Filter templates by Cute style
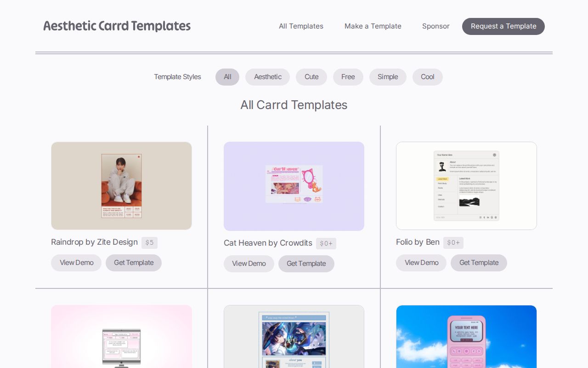Screen dimensions: 588x368 tap(311, 77)
